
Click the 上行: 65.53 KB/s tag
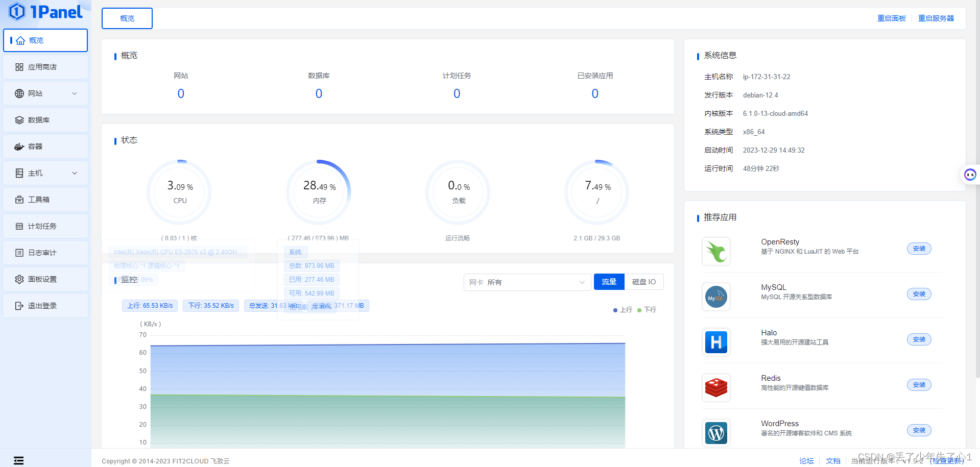pyautogui.click(x=150, y=306)
